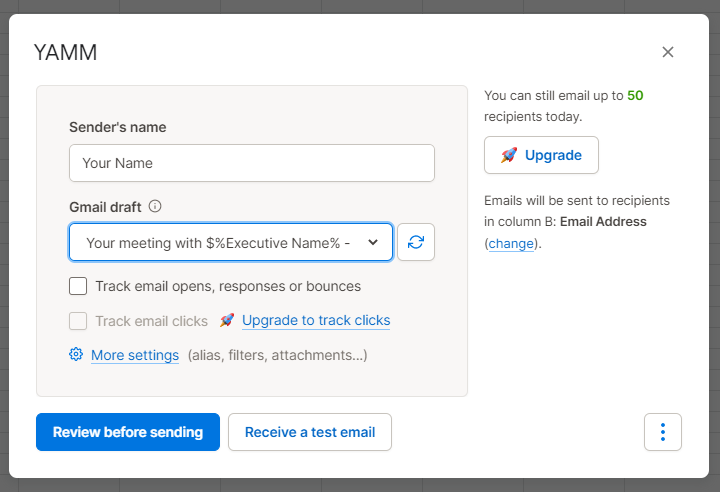Click the change recipients column link
Viewport: 720px width, 492px height.
coord(511,243)
